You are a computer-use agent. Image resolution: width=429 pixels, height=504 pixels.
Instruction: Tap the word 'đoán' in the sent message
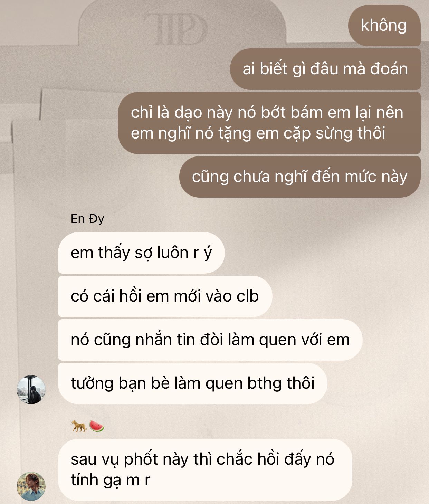click(x=389, y=69)
